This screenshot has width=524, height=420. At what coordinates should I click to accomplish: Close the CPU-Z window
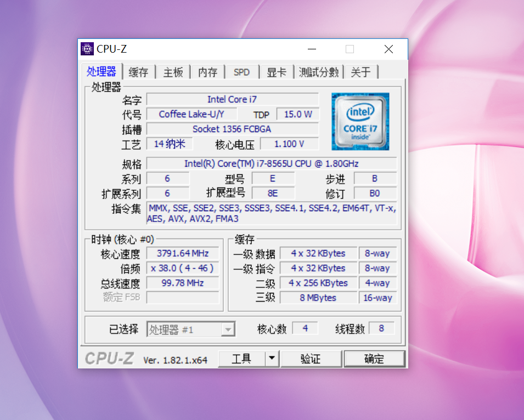click(388, 49)
